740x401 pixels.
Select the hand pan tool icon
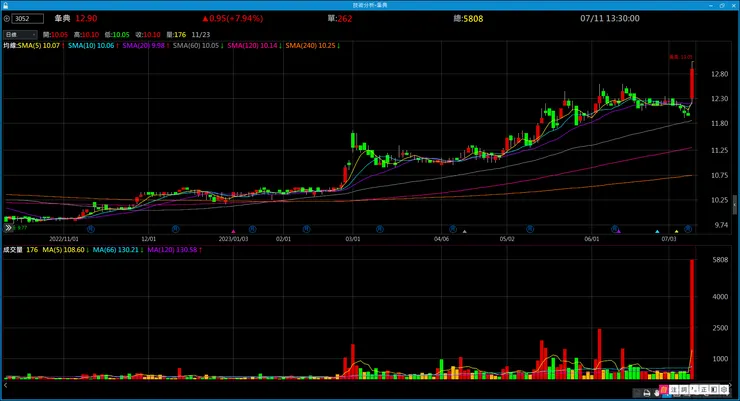pos(656,393)
